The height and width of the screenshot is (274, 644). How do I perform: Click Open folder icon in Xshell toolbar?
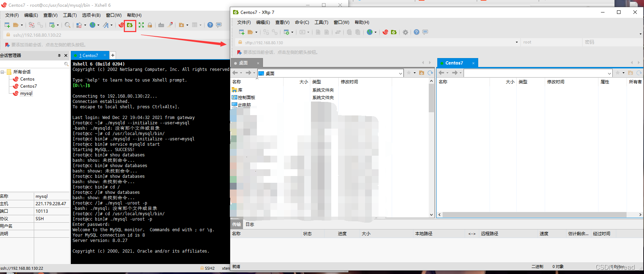point(16,25)
